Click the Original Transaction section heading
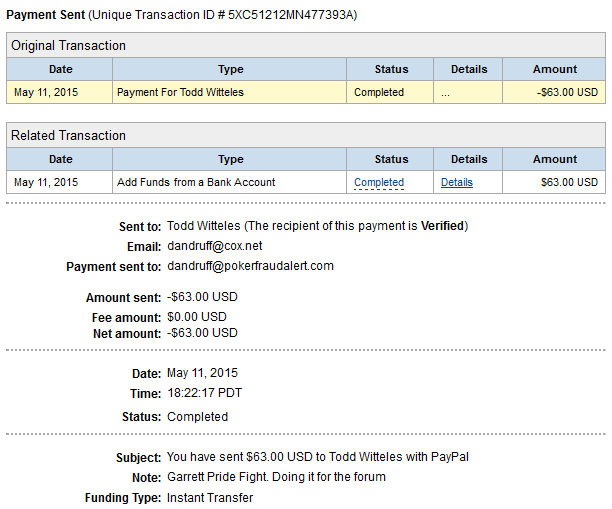 (x=68, y=46)
